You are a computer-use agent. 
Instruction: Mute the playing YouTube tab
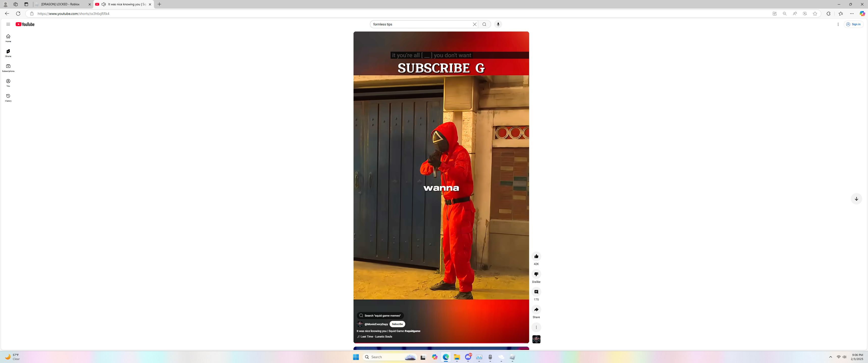click(x=103, y=4)
